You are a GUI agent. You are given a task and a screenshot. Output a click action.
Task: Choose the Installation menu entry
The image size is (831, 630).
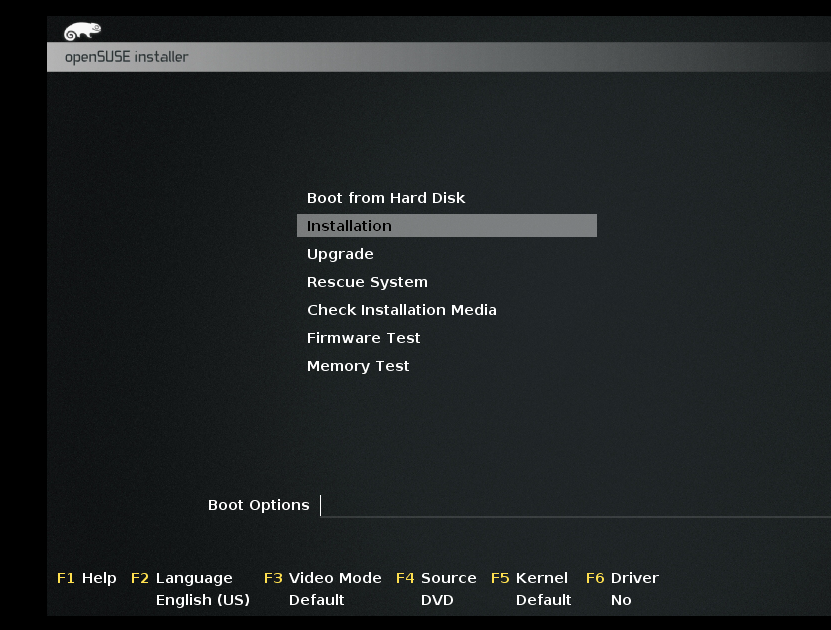(447, 226)
